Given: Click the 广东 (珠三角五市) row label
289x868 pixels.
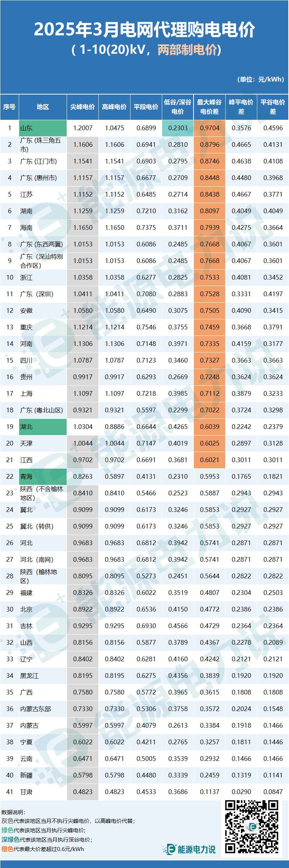Looking at the screenshot, I should click(x=40, y=145).
